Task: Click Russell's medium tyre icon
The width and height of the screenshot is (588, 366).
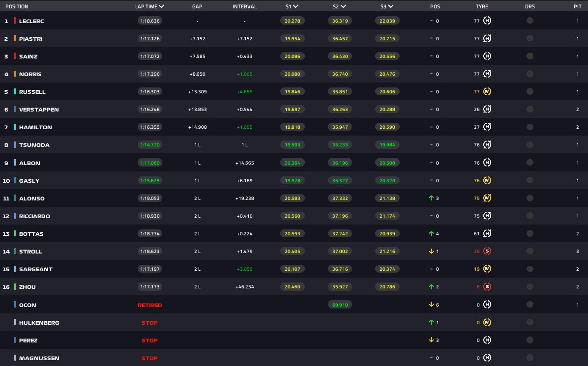Action: [x=487, y=92]
